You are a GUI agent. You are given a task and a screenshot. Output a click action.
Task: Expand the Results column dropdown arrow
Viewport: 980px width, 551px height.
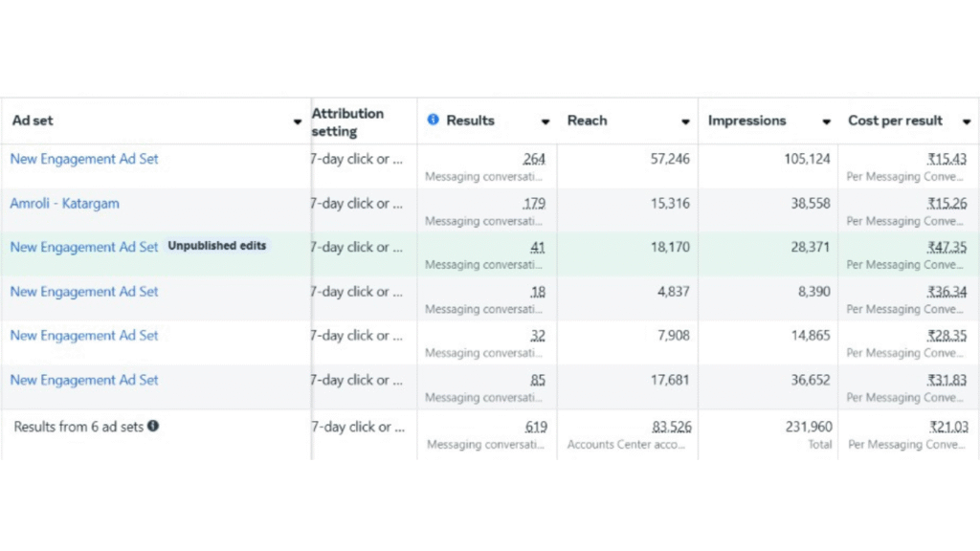(x=546, y=122)
